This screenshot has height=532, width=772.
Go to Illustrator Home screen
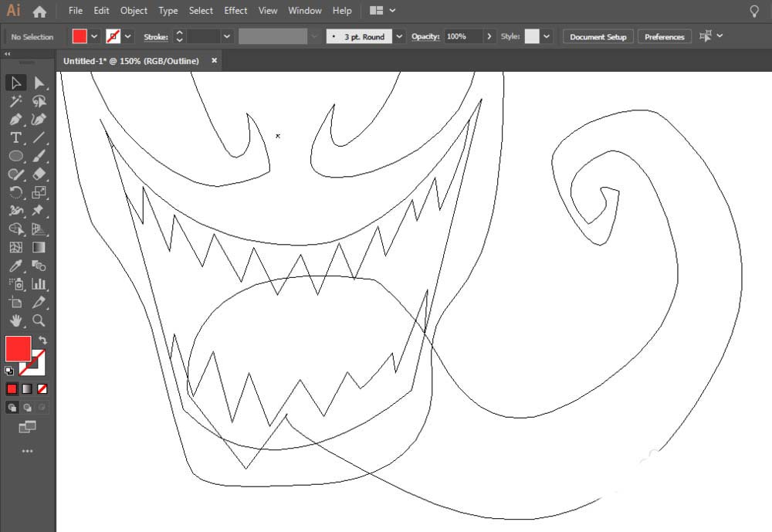[x=39, y=12]
